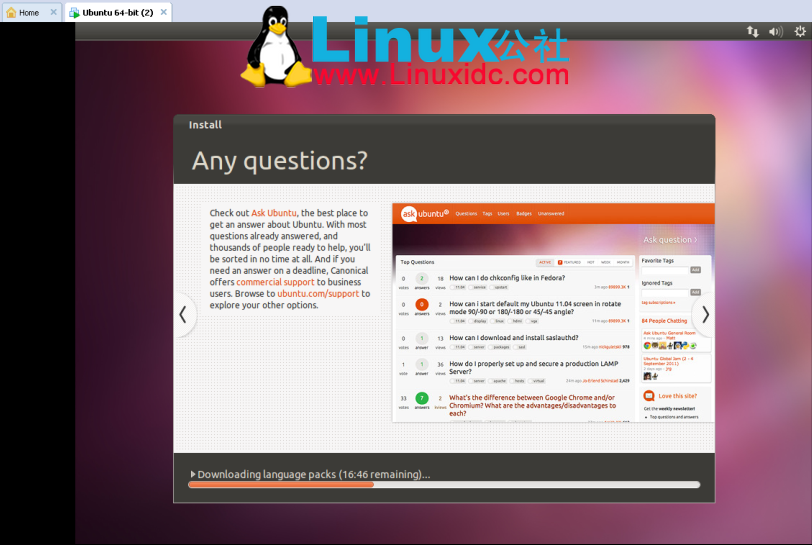Click the 'Any questions?' slide heading
Screen dimensions: 812x545
(x=280, y=161)
